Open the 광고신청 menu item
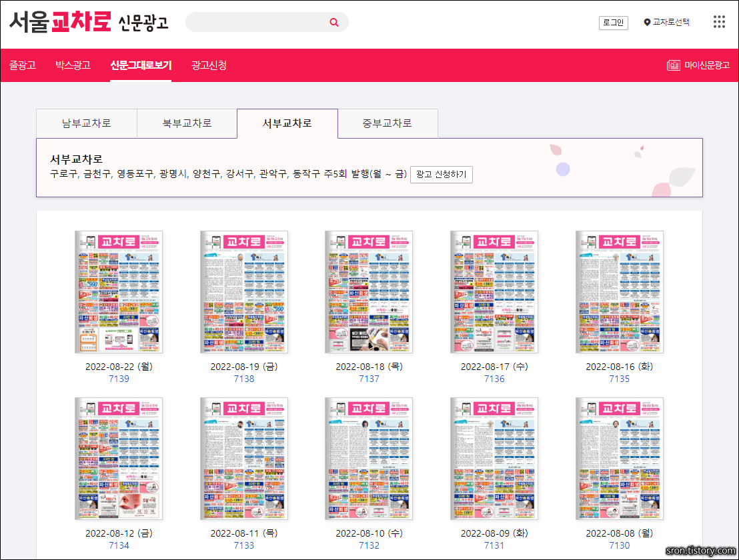Image resolution: width=739 pixels, height=560 pixels. point(209,65)
